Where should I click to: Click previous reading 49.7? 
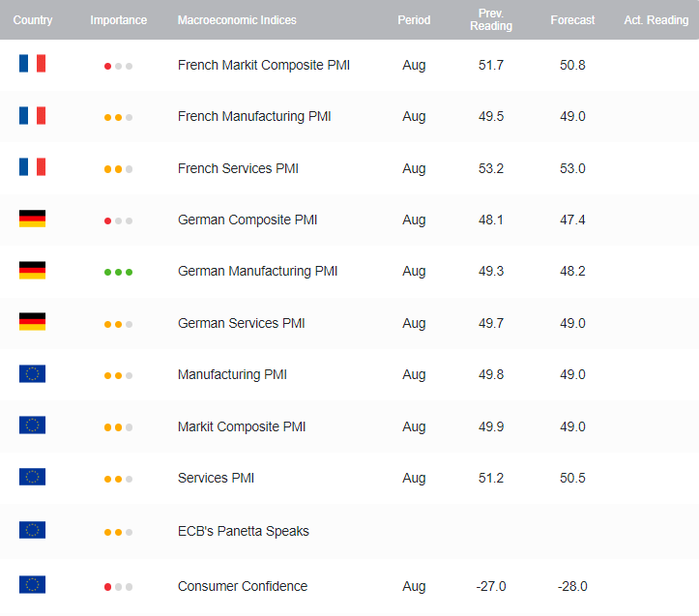[x=491, y=323]
